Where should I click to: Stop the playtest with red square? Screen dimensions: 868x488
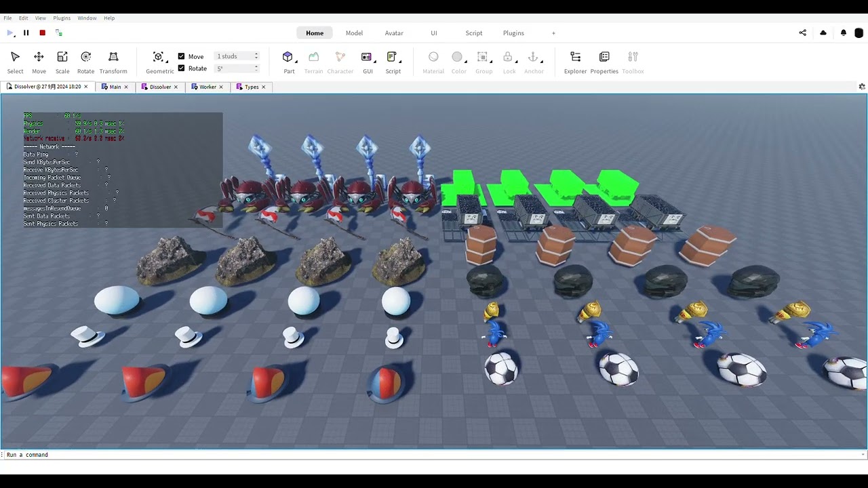42,33
